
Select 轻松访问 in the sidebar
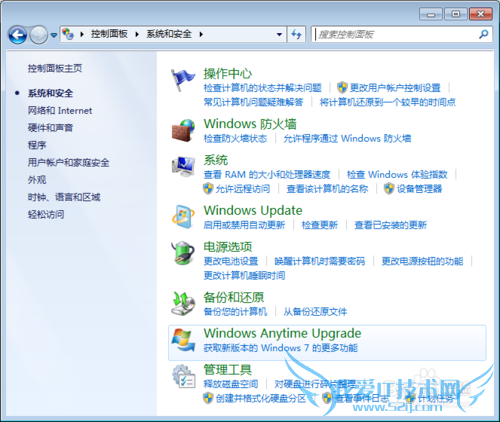click(x=46, y=214)
